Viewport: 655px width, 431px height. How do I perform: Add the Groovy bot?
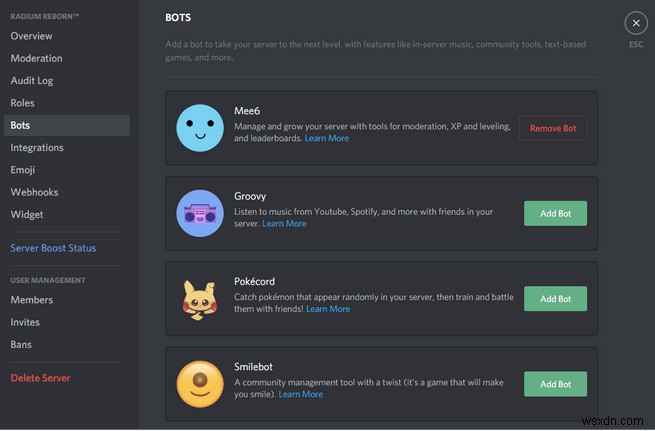tap(555, 213)
